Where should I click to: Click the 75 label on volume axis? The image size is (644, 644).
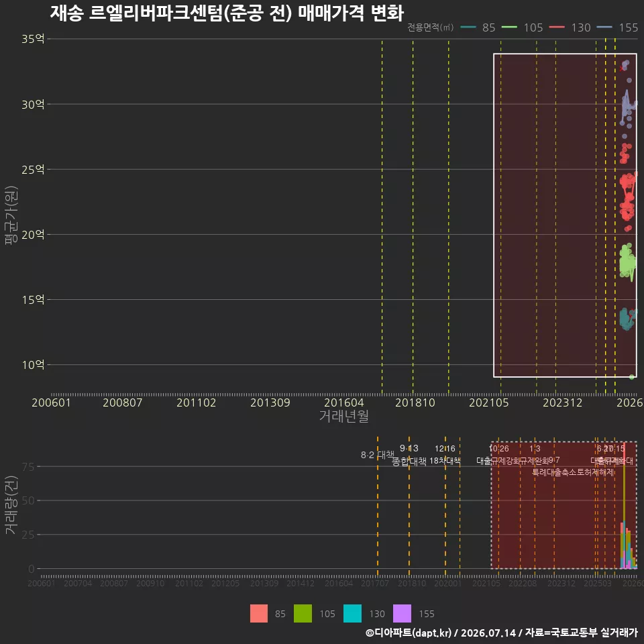pyautogui.click(x=28, y=467)
